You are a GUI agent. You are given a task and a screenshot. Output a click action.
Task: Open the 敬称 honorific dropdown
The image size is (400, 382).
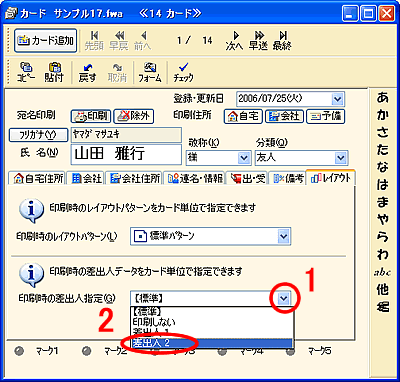[x=245, y=158]
